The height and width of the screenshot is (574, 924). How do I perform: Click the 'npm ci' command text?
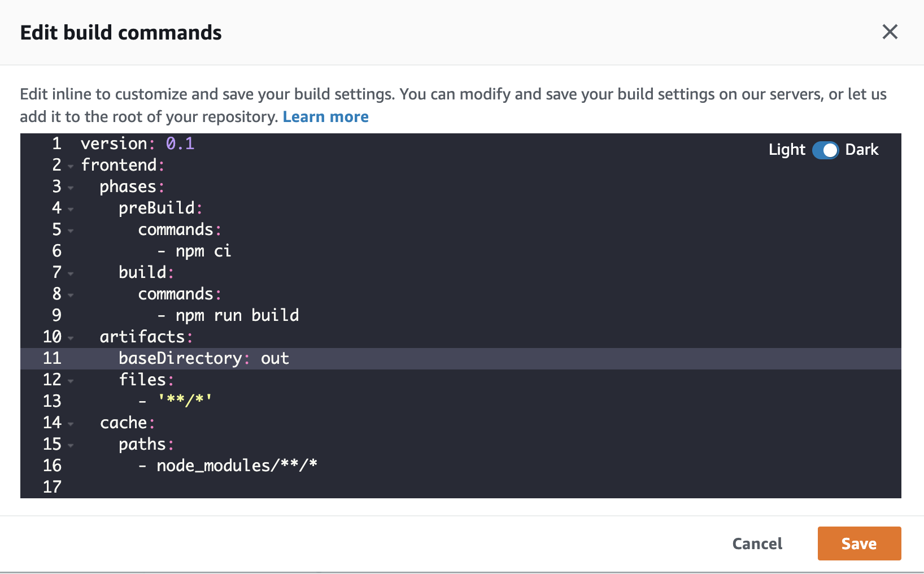(203, 251)
